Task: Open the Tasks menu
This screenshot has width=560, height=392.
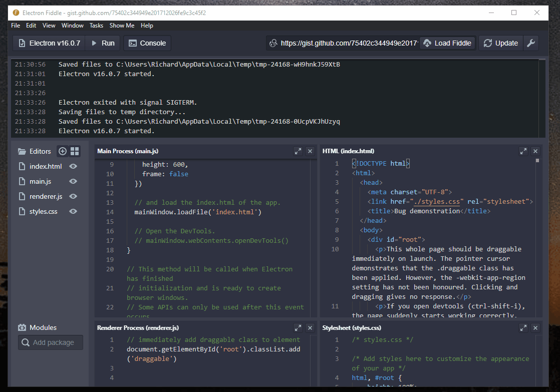Action: point(97,26)
